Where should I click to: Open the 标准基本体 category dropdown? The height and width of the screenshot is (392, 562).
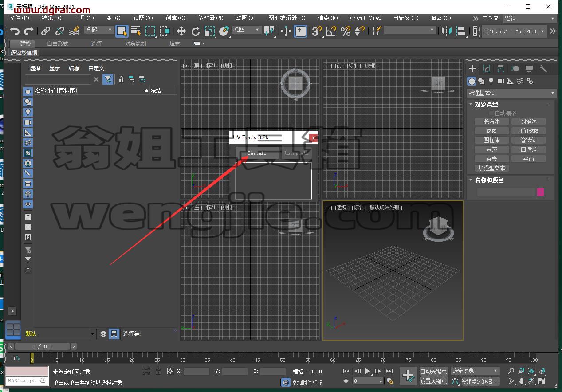click(511, 93)
